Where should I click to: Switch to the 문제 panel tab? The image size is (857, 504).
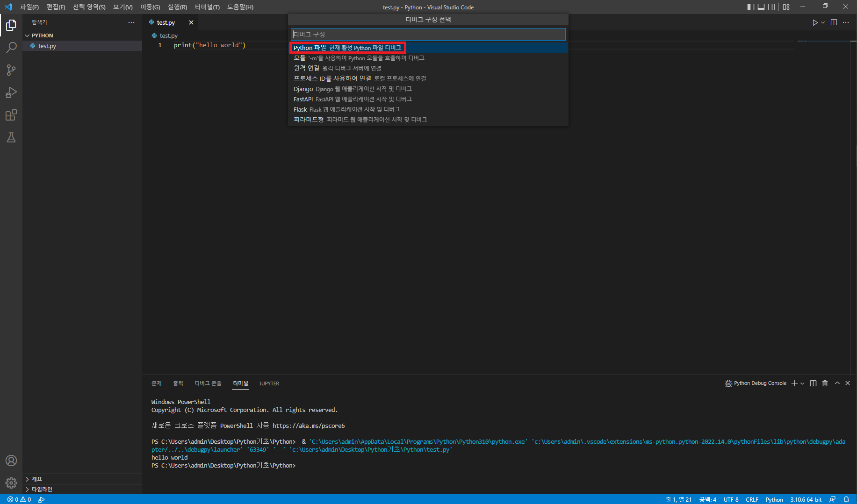click(157, 383)
